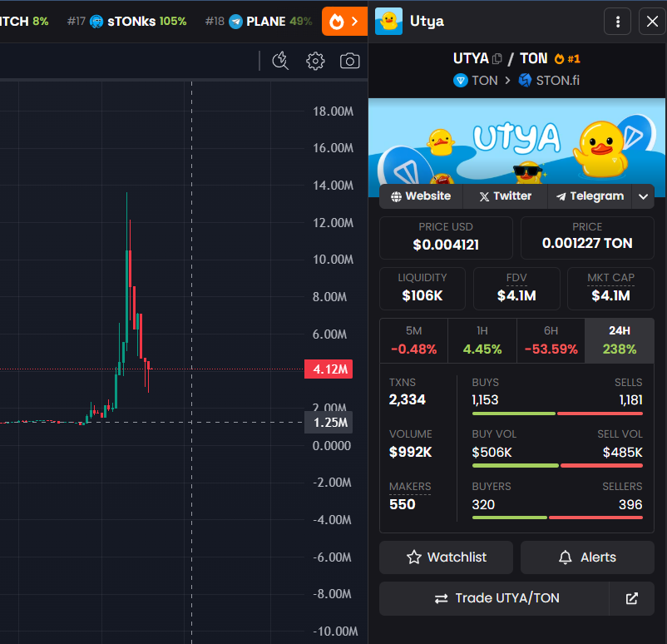Click the 10.00M price axis label
Viewport: 667px width, 644px height.
(333, 260)
